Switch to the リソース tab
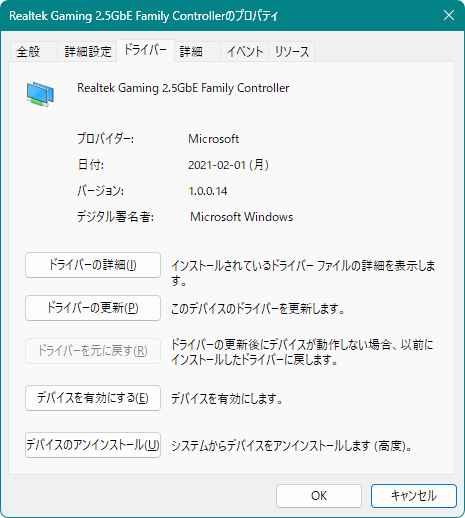 [292, 52]
